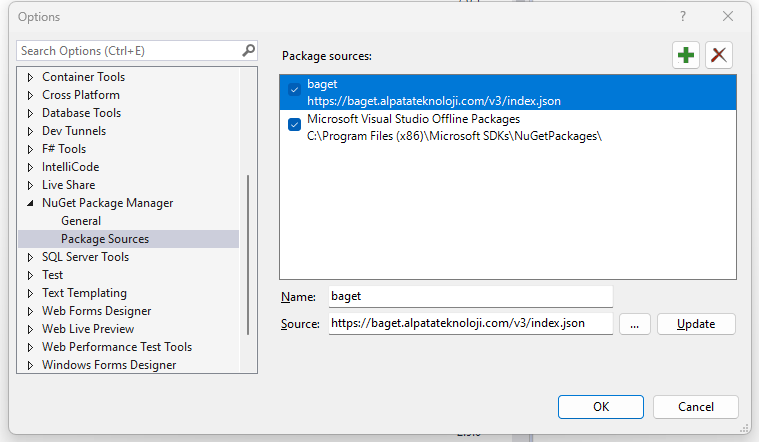Click the Source URL input field
The height and width of the screenshot is (442, 759).
pyautogui.click(x=470, y=324)
